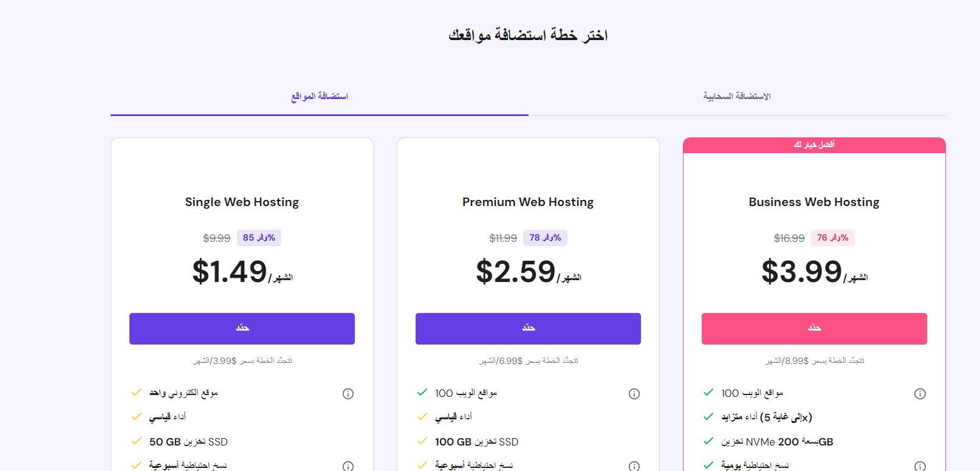Open info icon for Business plan 100 websites
This screenshot has height=471, width=980.
point(920,394)
